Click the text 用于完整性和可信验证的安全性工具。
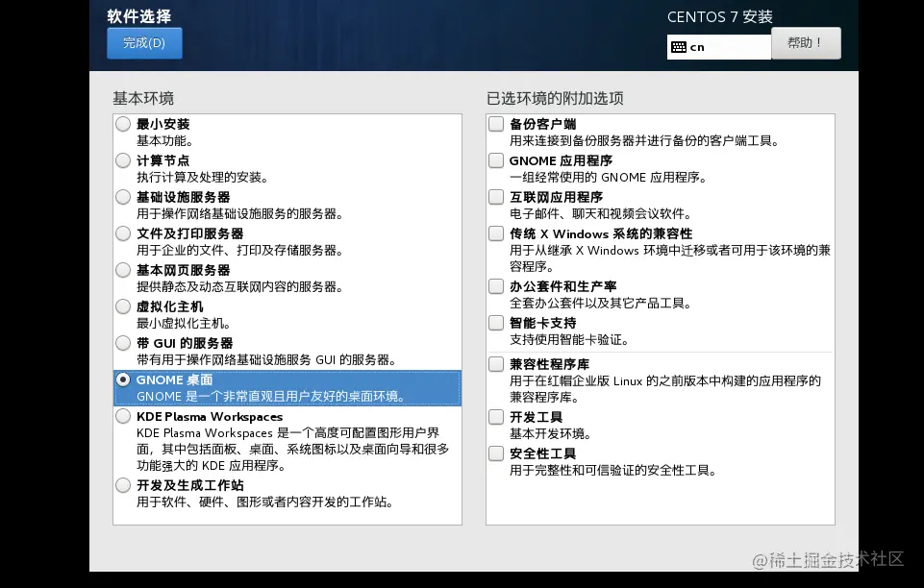 click(x=612, y=471)
